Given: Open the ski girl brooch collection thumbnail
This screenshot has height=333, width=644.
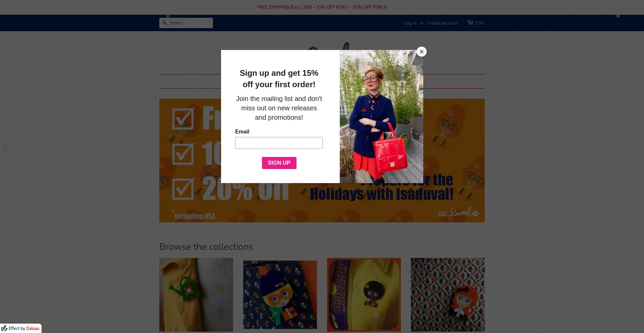Looking at the screenshot, I should click(280, 295).
